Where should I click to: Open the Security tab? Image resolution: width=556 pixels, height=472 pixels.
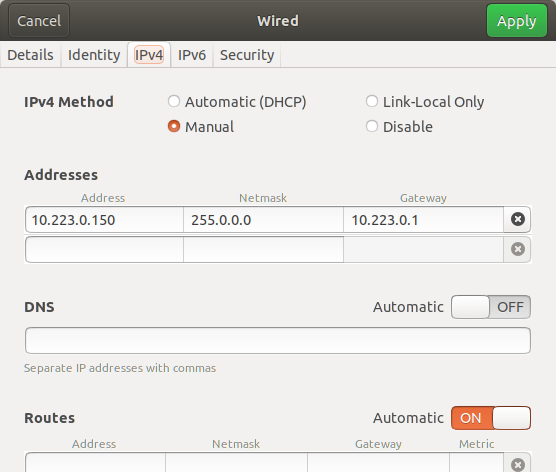[x=247, y=55]
